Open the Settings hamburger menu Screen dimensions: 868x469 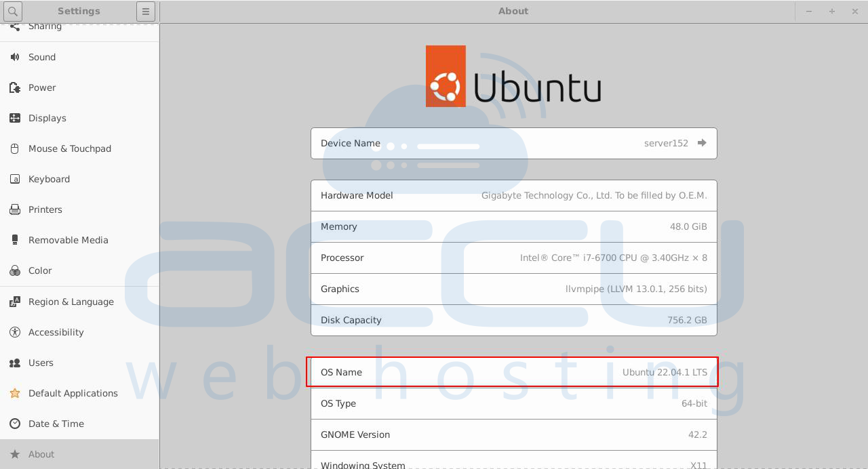pyautogui.click(x=145, y=12)
